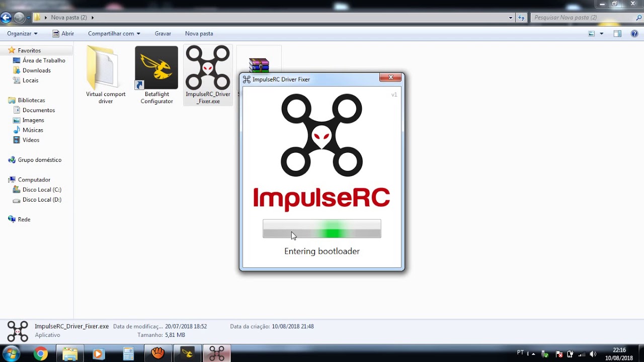Close the ImpulseRC Driver Fixer window
This screenshot has height=362, width=644.
click(x=390, y=77)
